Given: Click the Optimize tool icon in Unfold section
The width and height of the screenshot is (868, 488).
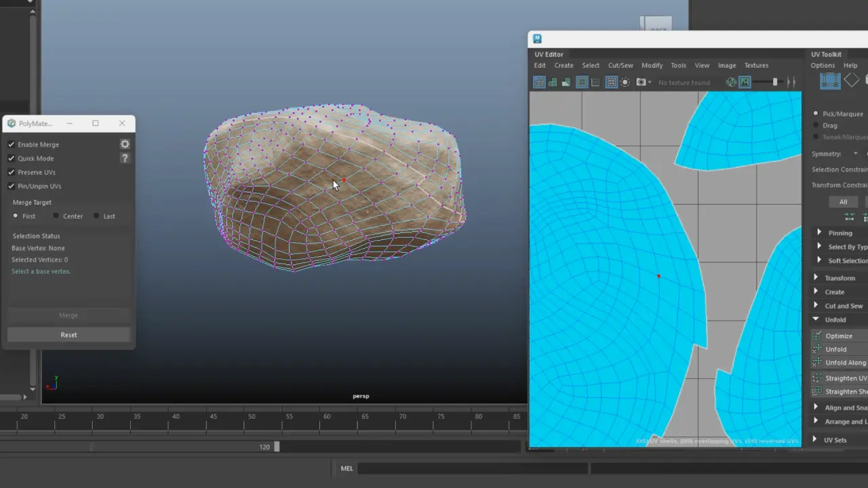Looking at the screenshot, I should [x=817, y=336].
